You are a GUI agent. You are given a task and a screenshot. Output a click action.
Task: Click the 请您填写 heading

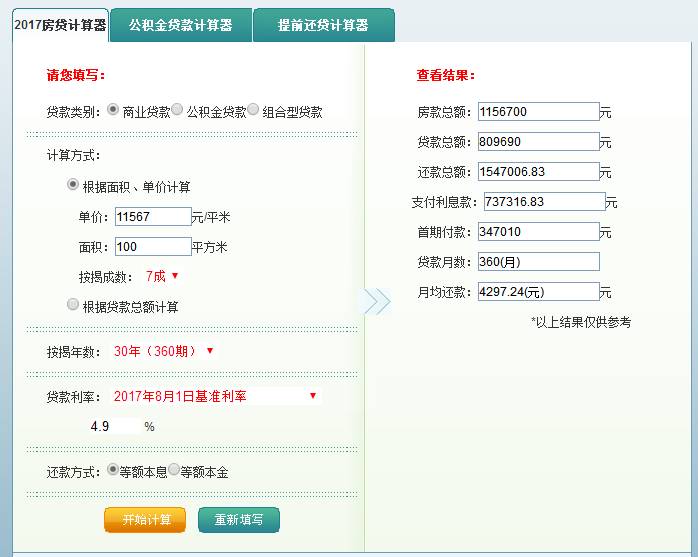pos(76,75)
